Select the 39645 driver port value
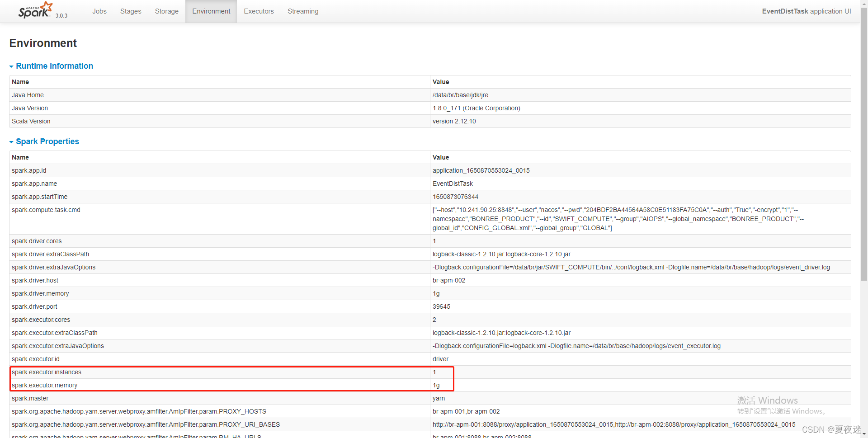The image size is (868, 438). pyautogui.click(x=441, y=306)
